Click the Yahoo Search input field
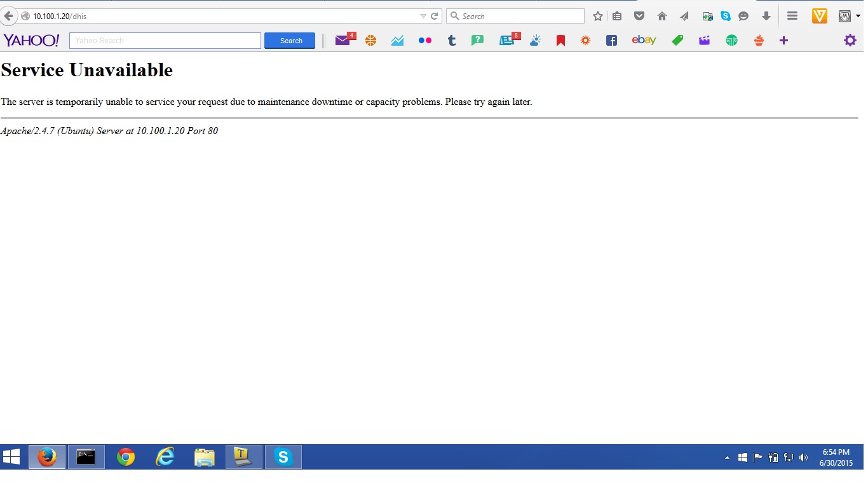Screen dimensions: 868x488 (165, 41)
